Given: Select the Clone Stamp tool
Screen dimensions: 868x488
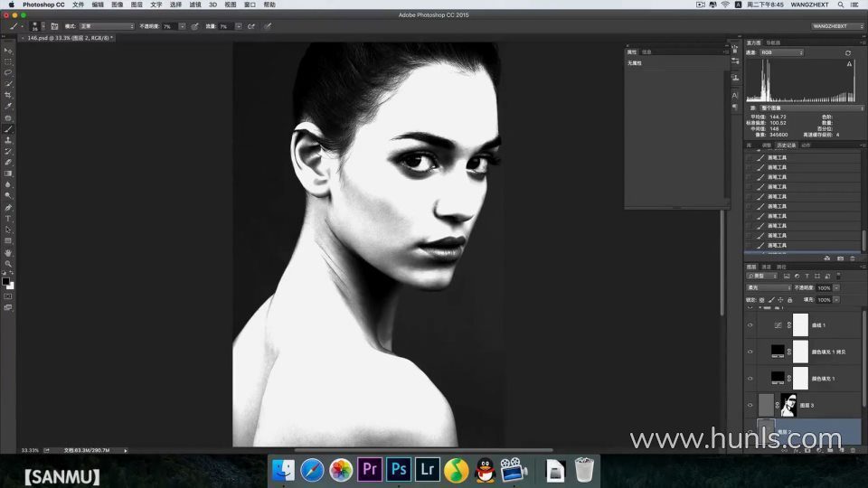Looking at the screenshot, I should [8, 140].
